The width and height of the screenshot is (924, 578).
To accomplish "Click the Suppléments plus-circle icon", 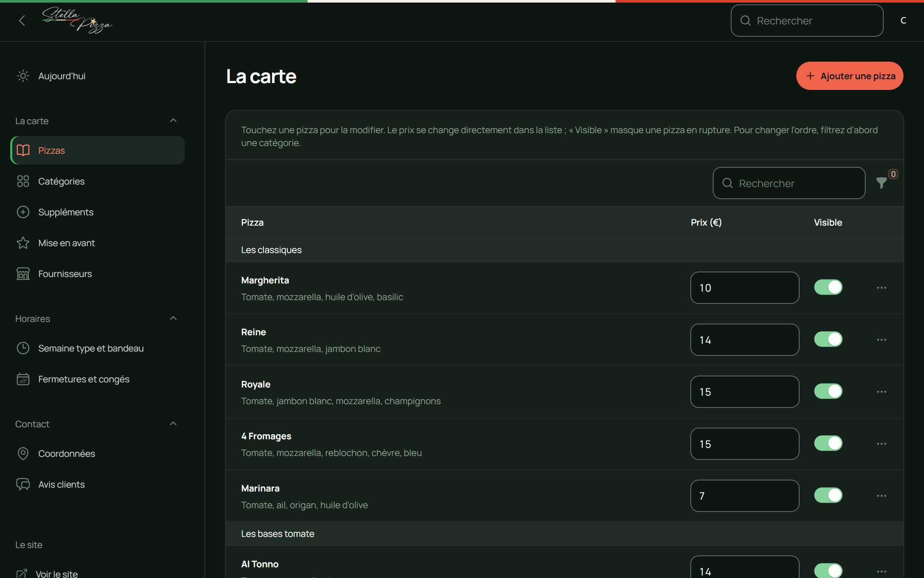I will click(23, 212).
